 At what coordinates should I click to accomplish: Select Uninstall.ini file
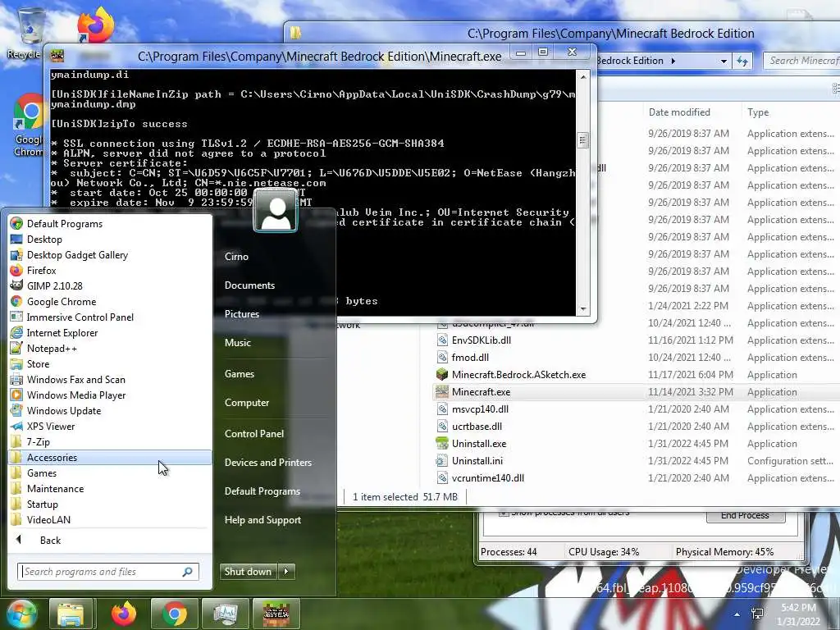coord(477,461)
